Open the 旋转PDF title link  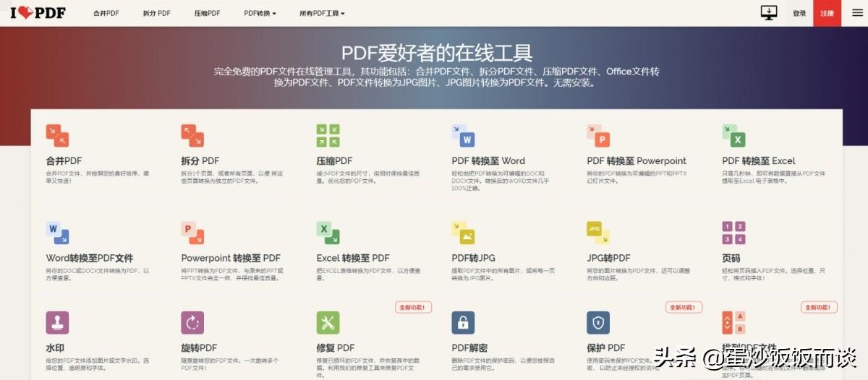tap(199, 347)
